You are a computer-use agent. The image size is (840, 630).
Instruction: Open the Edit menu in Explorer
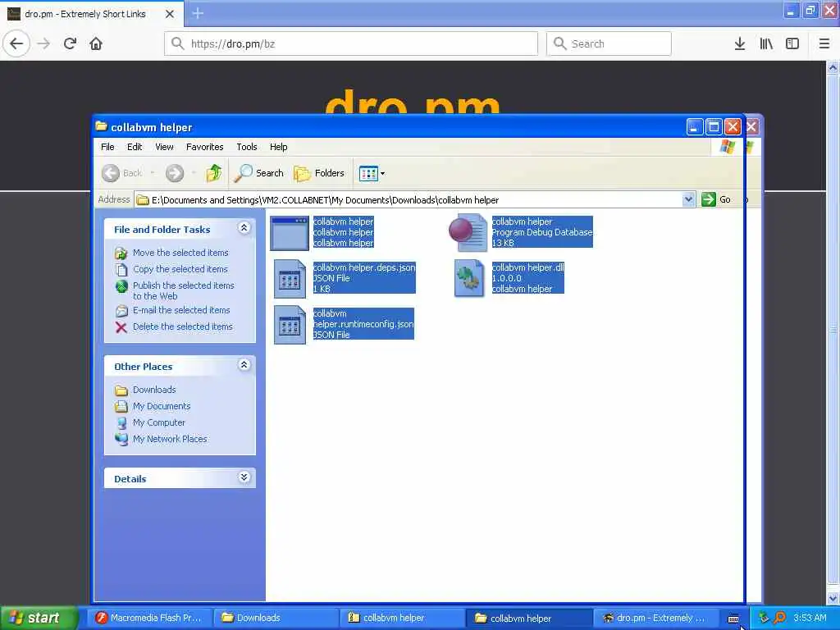(135, 147)
